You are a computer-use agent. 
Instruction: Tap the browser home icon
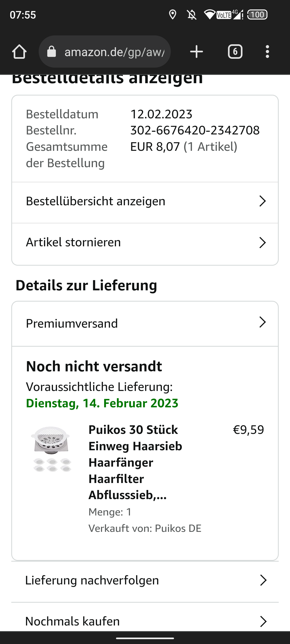(x=19, y=52)
